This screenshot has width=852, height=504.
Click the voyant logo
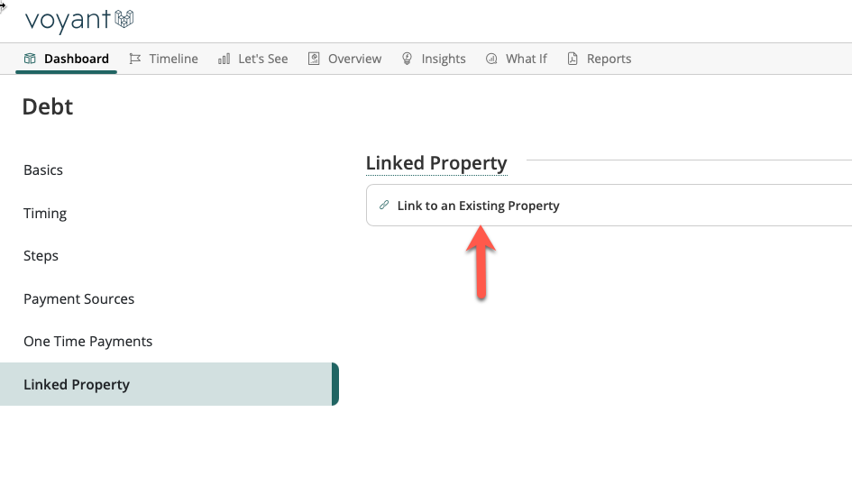point(79,20)
